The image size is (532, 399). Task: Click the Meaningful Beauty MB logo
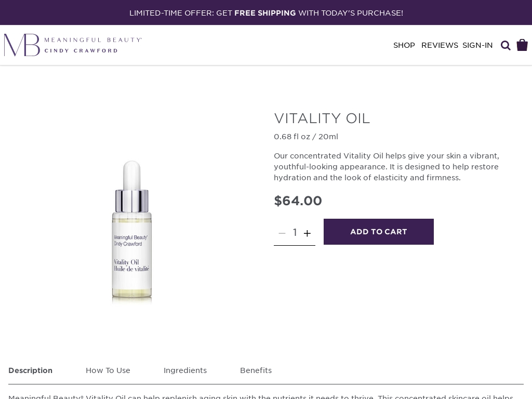[x=22, y=45]
